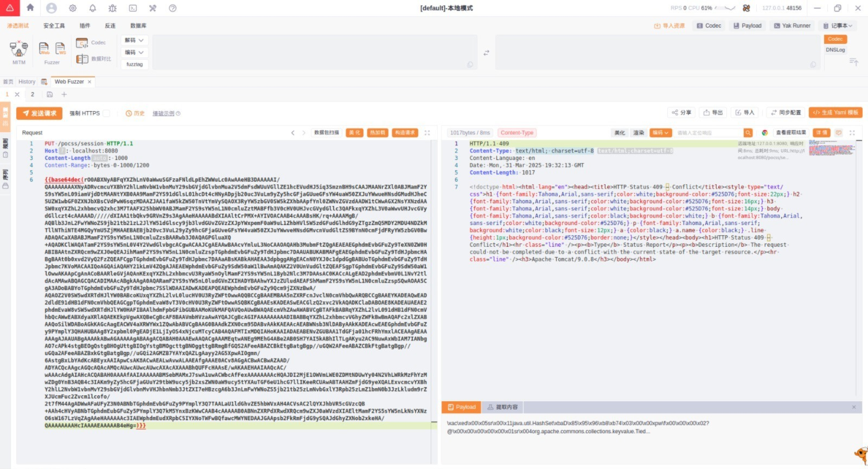868x469 pixels.
Task: Switch to 提取内容 tab in bottom panel
Action: tap(503, 407)
